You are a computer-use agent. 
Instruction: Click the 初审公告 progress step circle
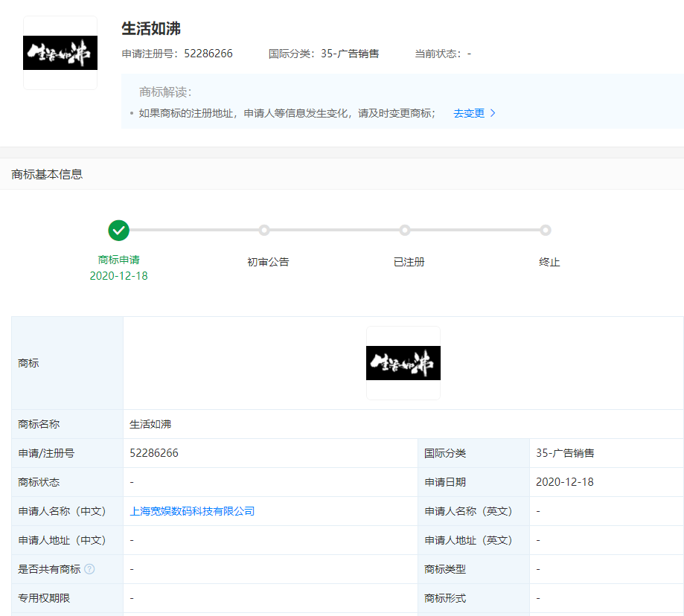tap(263, 230)
